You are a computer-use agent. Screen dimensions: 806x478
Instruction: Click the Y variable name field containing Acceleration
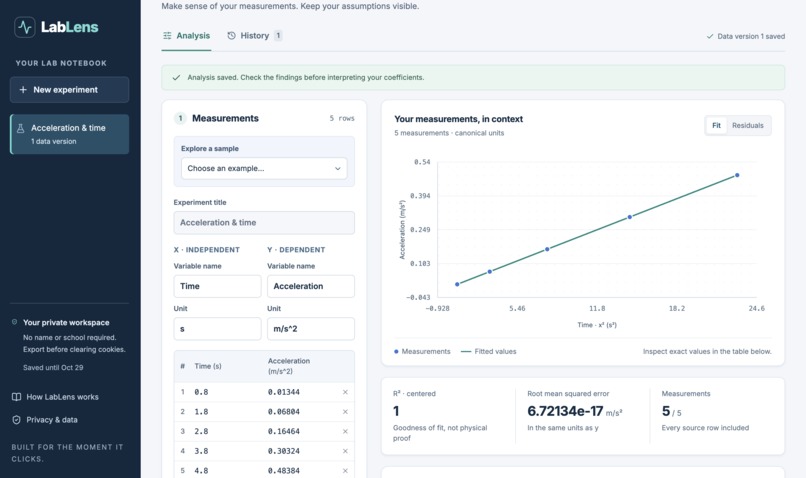(x=311, y=286)
